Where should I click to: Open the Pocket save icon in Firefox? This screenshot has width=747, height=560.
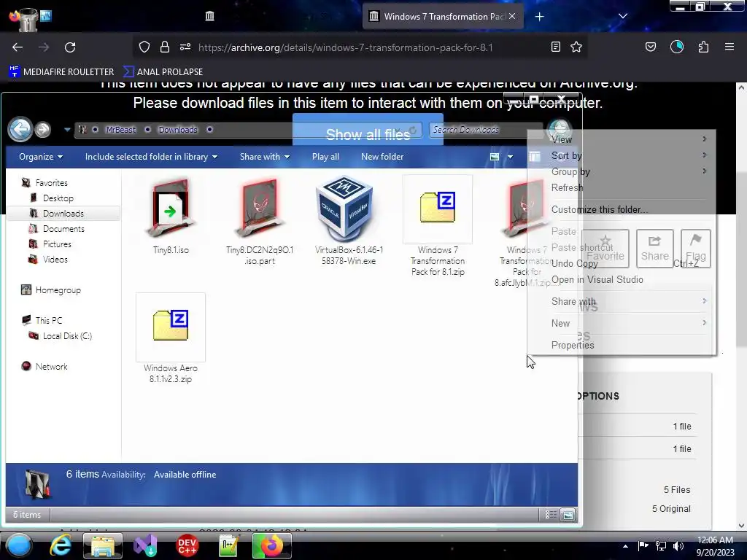650,47
